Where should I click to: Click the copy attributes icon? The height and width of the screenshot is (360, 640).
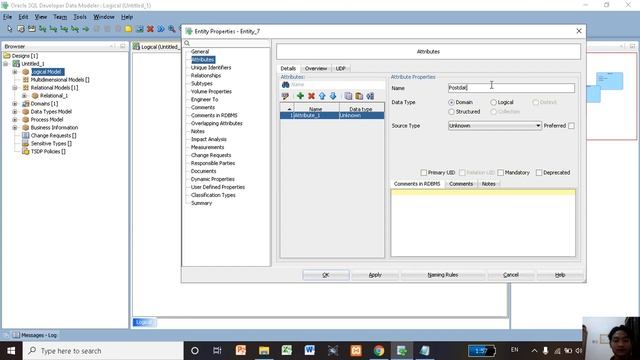coord(348,96)
